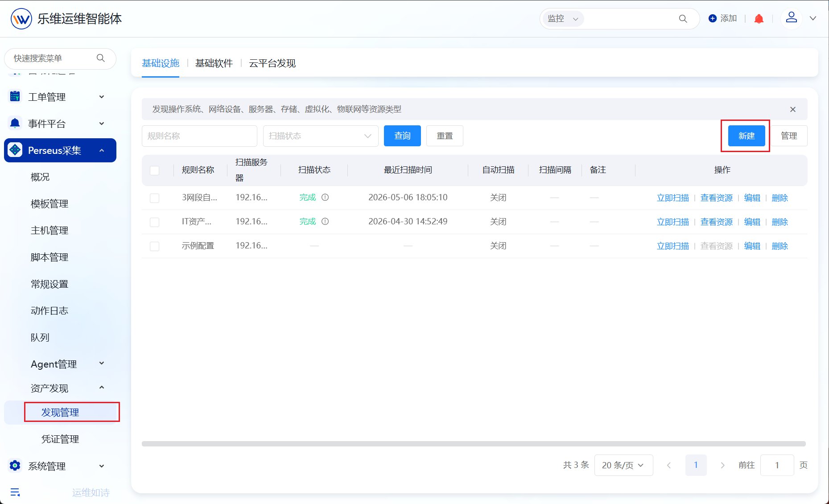Collapse sidebar with bottom menu icon
Image resolution: width=829 pixels, height=504 pixels.
[x=15, y=492]
